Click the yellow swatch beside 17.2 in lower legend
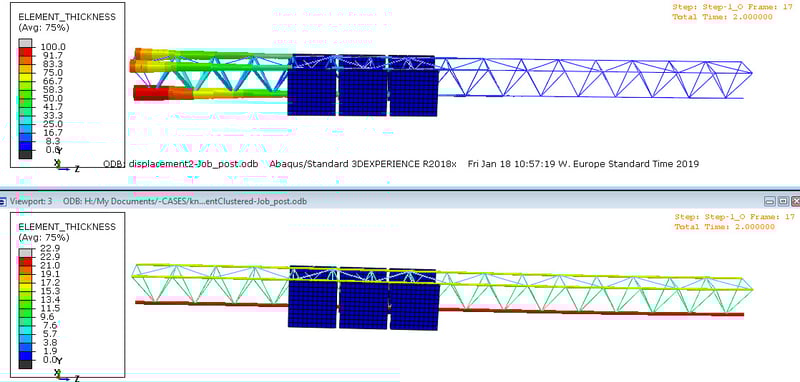The width and height of the screenshot is (800, 382). (26, 286)
